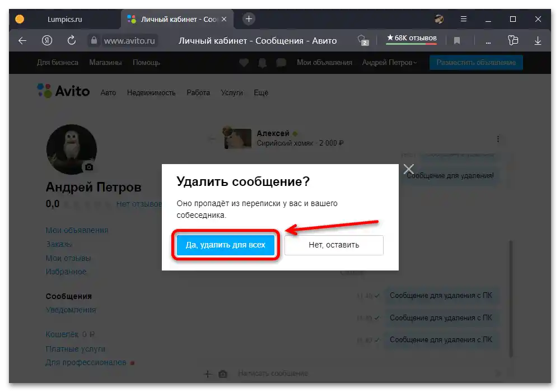
Task: Open the 68K отзывов site rating
Action: [x=412, y=39]
